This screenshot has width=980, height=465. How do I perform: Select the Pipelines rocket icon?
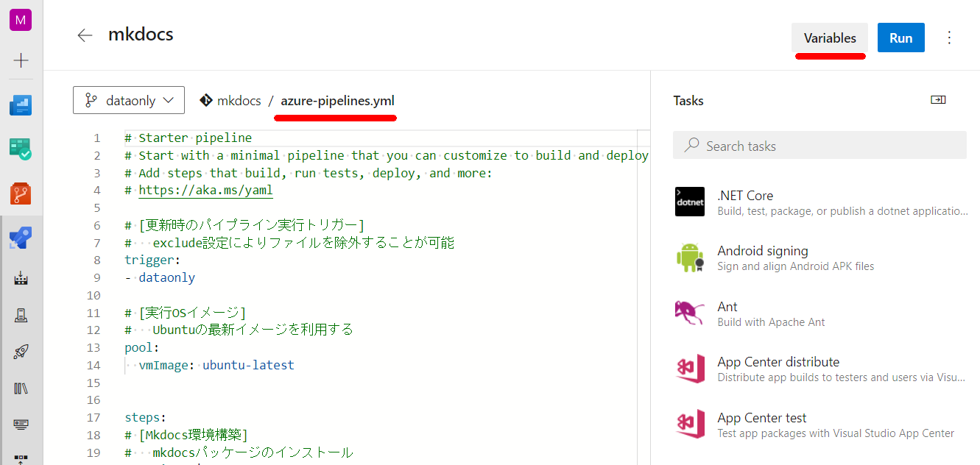click(x=21, y=238)
